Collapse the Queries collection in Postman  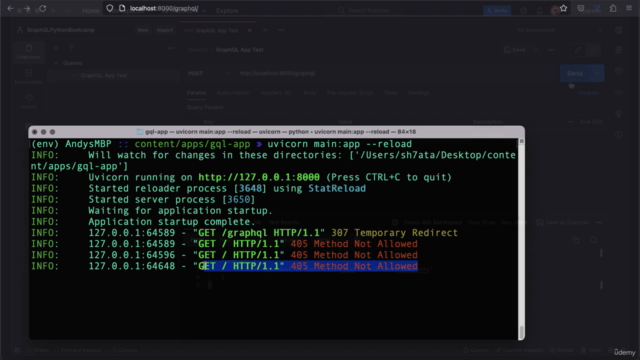coord(56,63)
